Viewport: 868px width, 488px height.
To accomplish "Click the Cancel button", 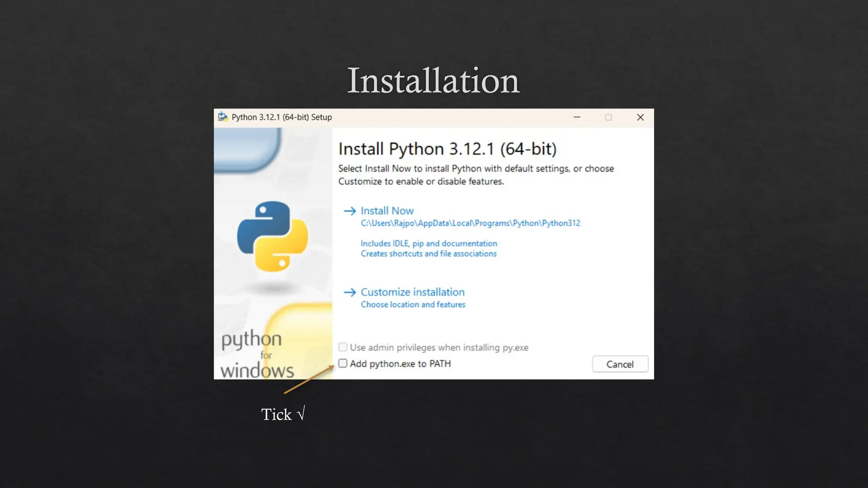I will (x=620, y=364).
